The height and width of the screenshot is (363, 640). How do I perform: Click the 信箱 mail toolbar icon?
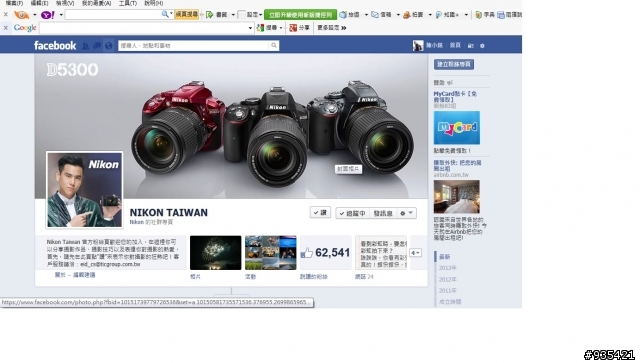375,15
